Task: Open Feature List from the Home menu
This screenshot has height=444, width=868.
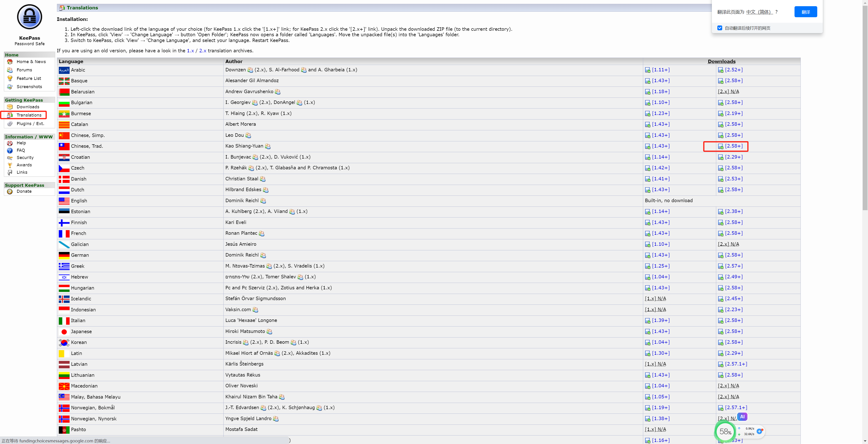Action: tap(29, 78)
